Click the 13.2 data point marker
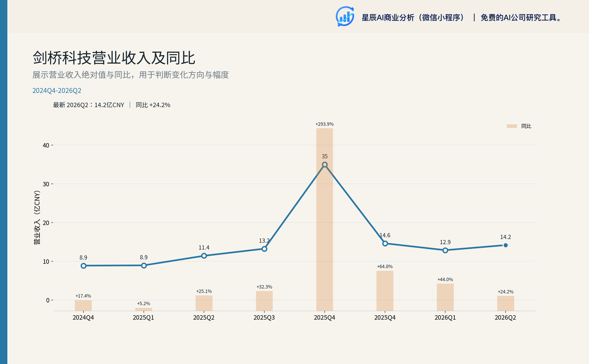This screenshot has width=589, height=364. point(264,249)
